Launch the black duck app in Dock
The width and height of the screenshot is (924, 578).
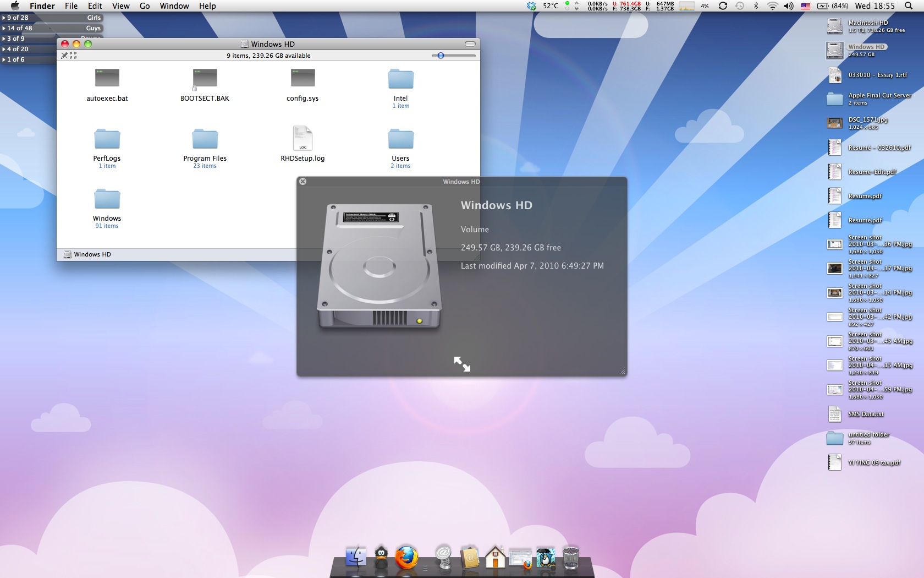(x=381, y=557)
